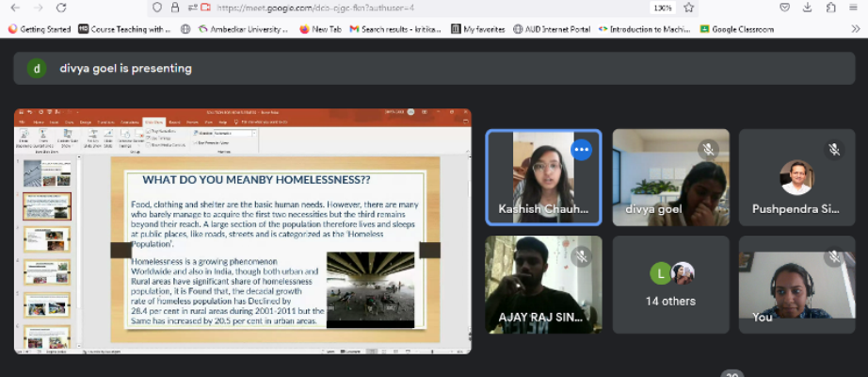This screenshot has width=868, height=377.
Task: Click the shield tracking protection icon
Action: click(157, 8)
